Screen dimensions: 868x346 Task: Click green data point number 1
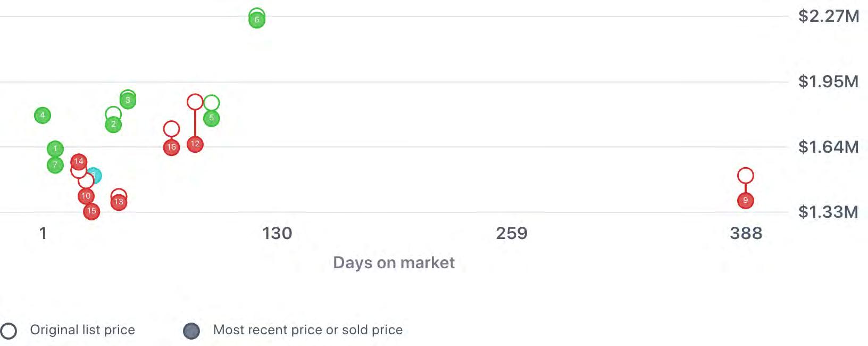[x=55, y=149]
